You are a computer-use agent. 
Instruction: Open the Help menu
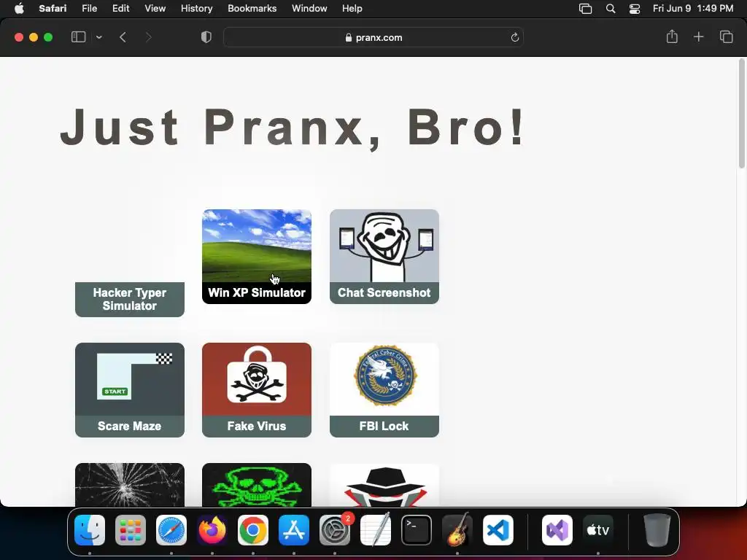tap(352, 9)
